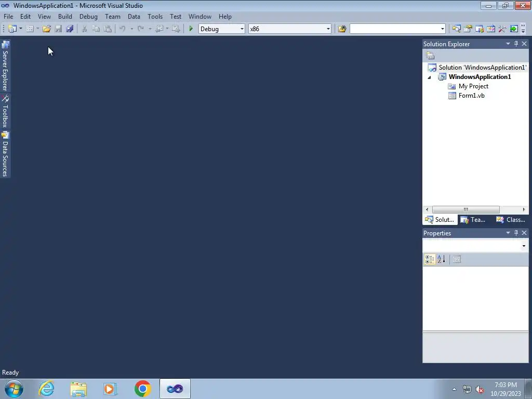This screenshot has width=532, height=399.
Task: Click the New Project toolbar icon
Action: (x=12, y=29)
